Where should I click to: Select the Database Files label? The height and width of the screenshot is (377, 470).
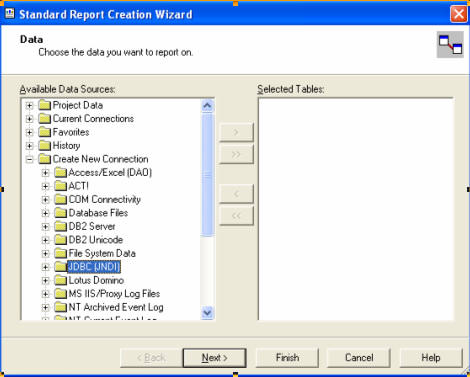pyautogui.click(x=98, y=213)
